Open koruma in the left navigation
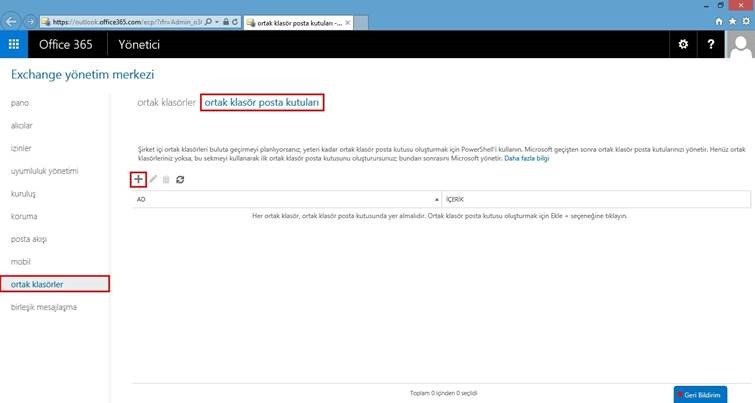 click(24, 216)
